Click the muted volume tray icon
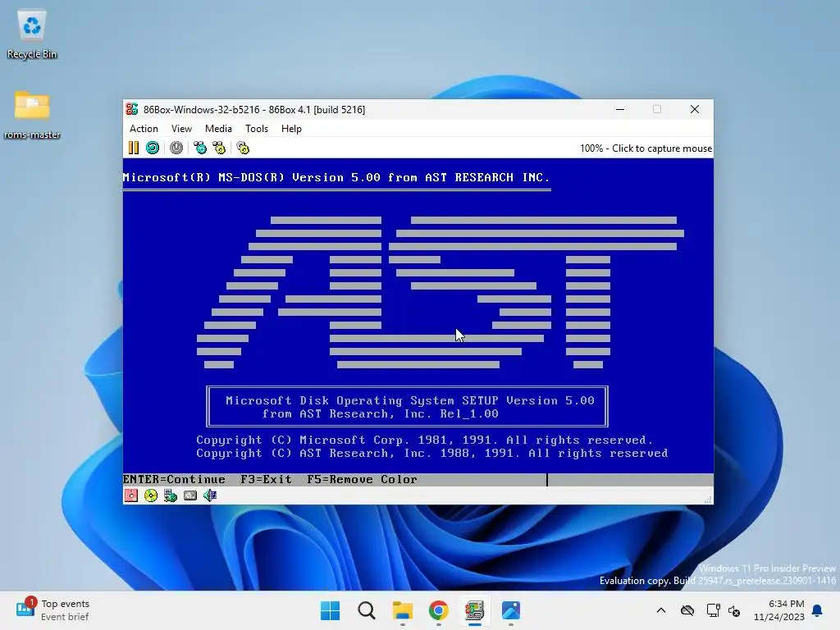840x630 pixels. tap(734, 610)
